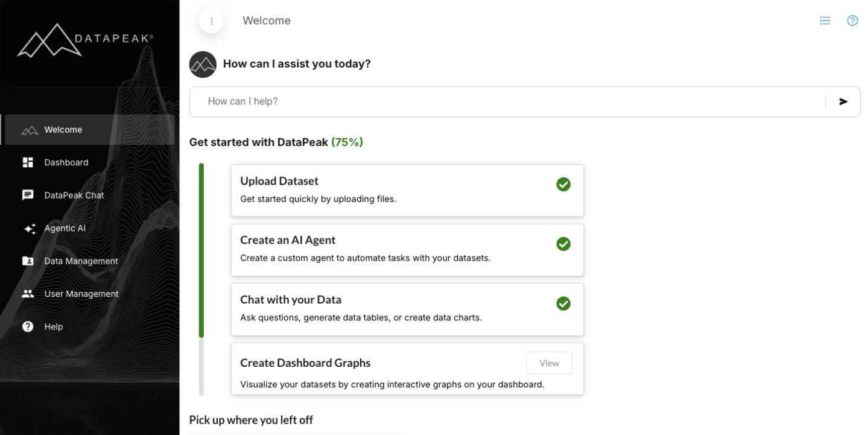This screenshot has width=868, height=435.
Task: Open help via the question mark icon
Action: click(852, 20)
